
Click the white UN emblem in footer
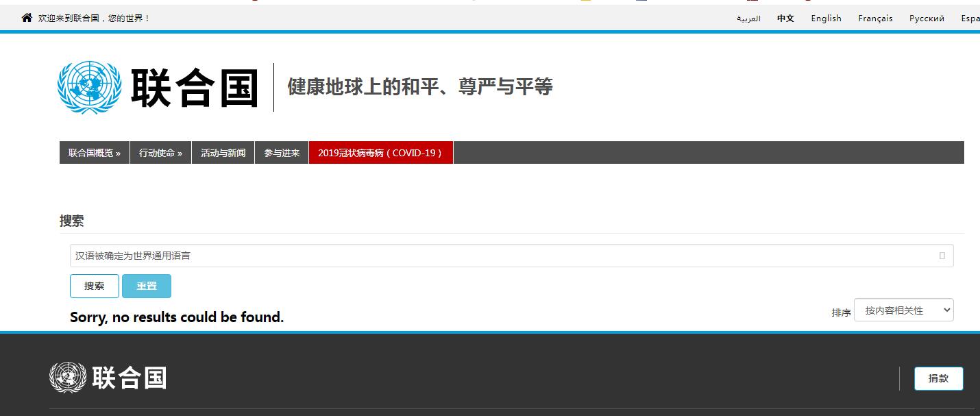(68, 378)
